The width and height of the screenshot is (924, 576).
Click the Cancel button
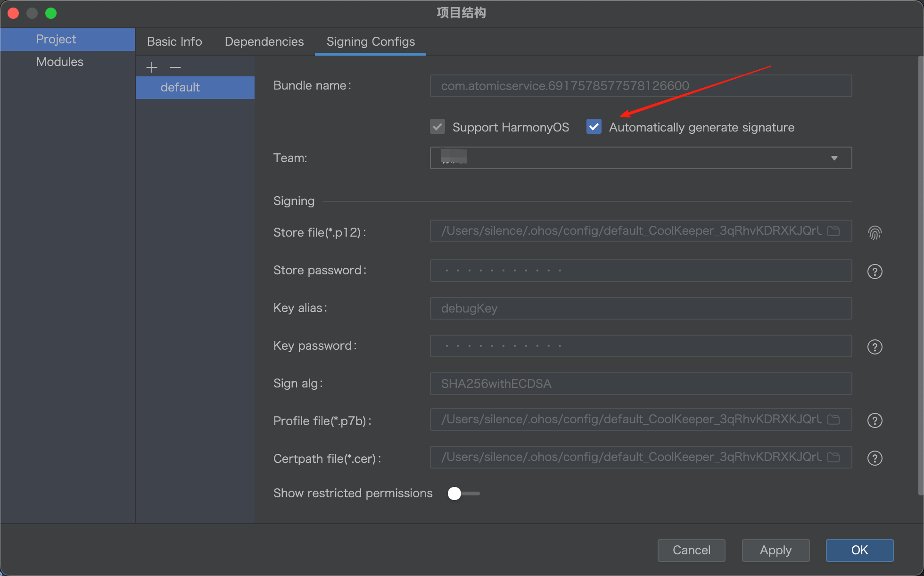click(x=691, y=550)
